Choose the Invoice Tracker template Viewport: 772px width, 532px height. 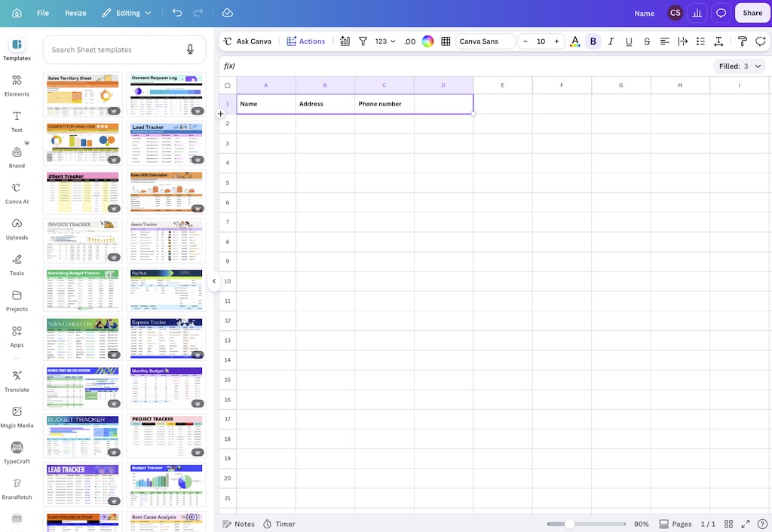[x=83, y=240]
